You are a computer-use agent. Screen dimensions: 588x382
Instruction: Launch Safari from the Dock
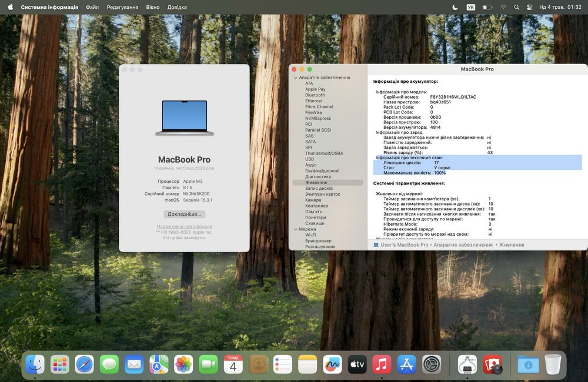[84, 364]
